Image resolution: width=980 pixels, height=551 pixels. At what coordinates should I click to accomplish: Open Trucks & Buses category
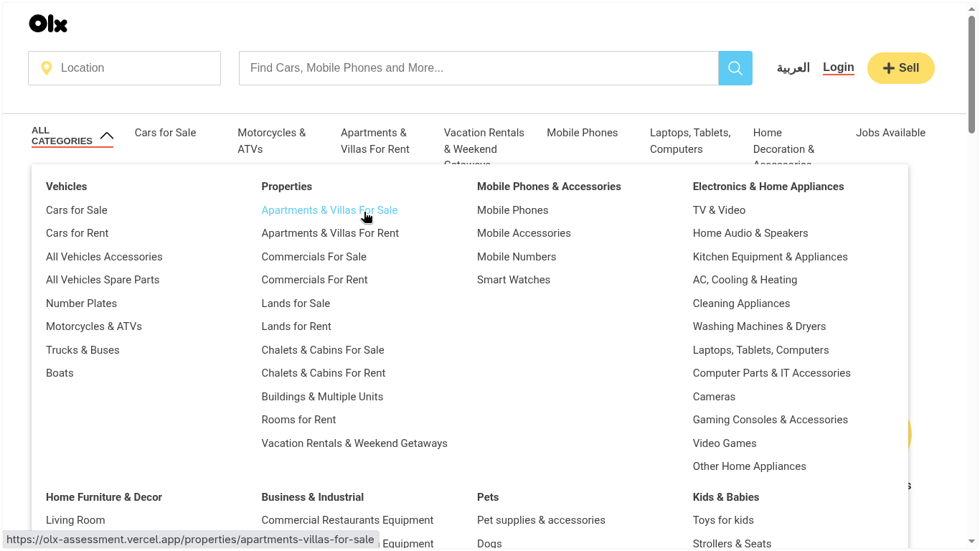click(x=83, y=350)
